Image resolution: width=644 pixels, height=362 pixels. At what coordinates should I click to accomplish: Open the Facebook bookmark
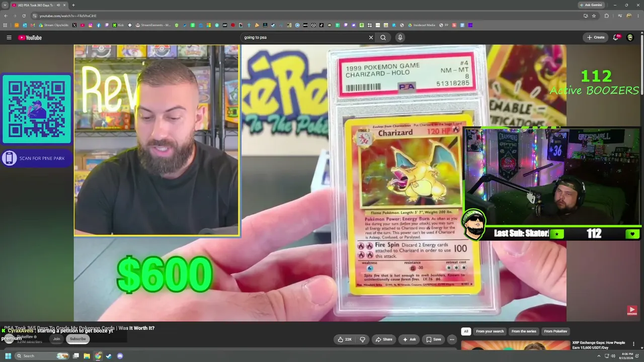(x=99, y=25)
